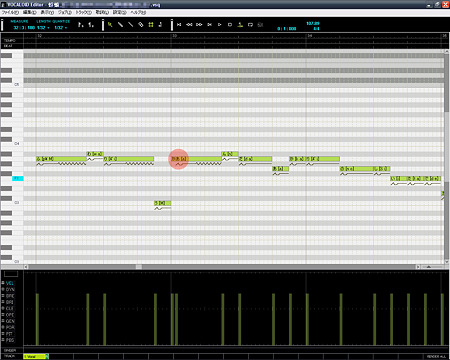Open the last menu bar item
This screenshot has height=360, width=450.
[x=138, y=12]
